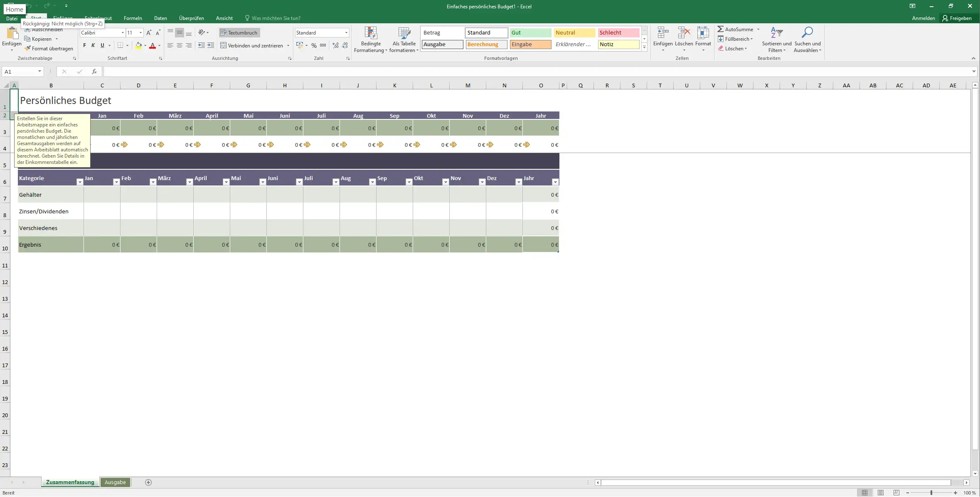This screenshot has width=980, height=497.
Task: Open the Kategorie column filter dropdown
Action: click(79, 182)
